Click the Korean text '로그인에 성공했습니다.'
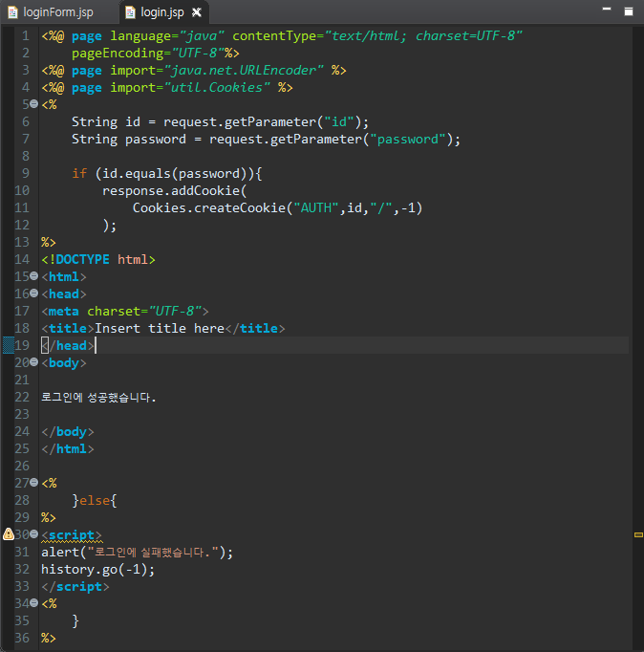 coord(98,398)
